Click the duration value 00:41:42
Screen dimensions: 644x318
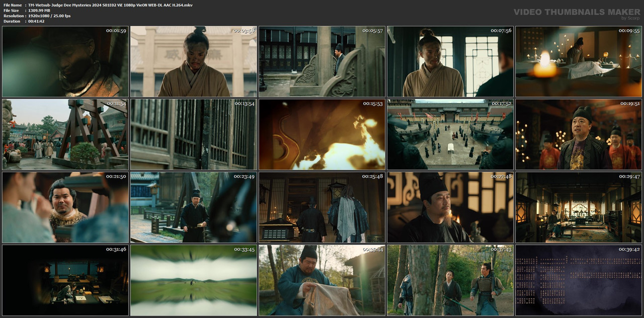click(x=36, y=22)
